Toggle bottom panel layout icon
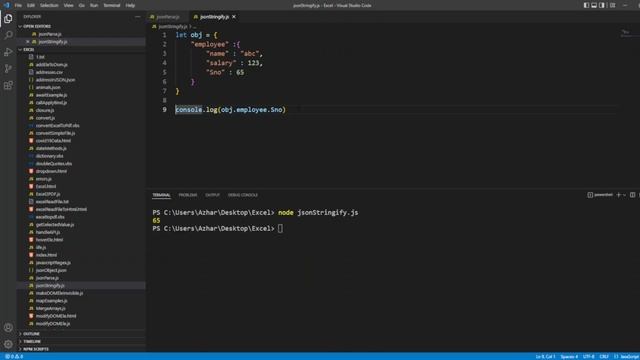 (x=594, y=5)
